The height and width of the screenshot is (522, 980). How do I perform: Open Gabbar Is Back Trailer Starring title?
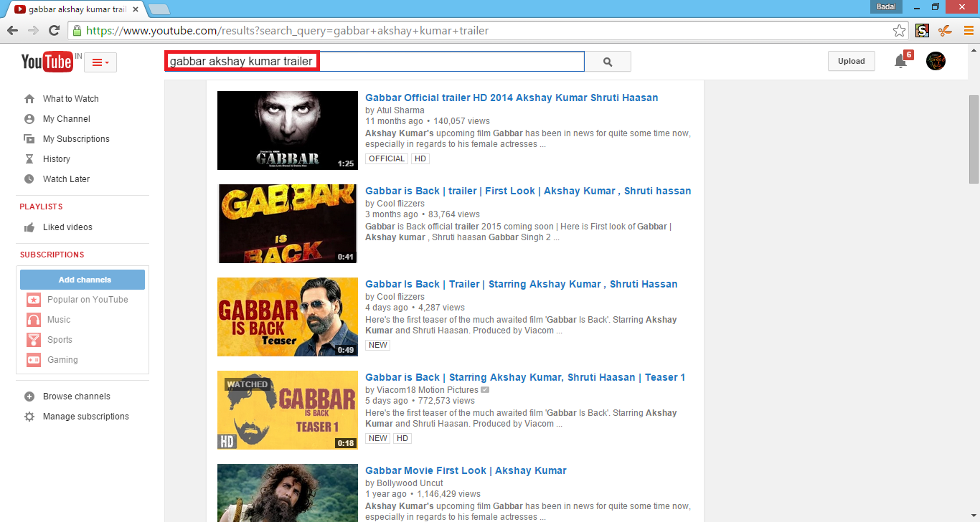pyautogui.click(x=522, y=284)
